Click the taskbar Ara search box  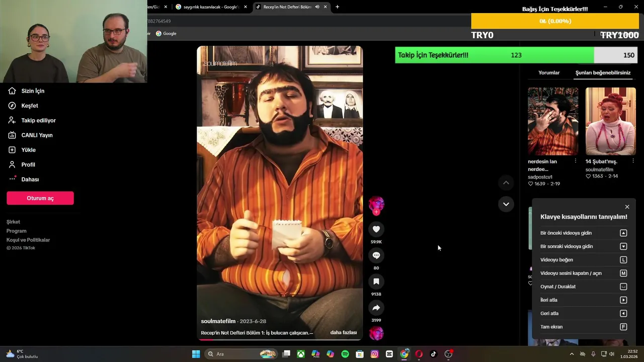[x=242, y=354]
